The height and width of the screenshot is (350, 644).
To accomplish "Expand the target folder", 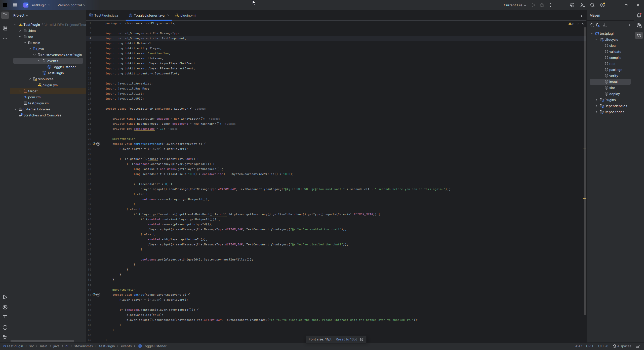I will [x=20, y=91].
